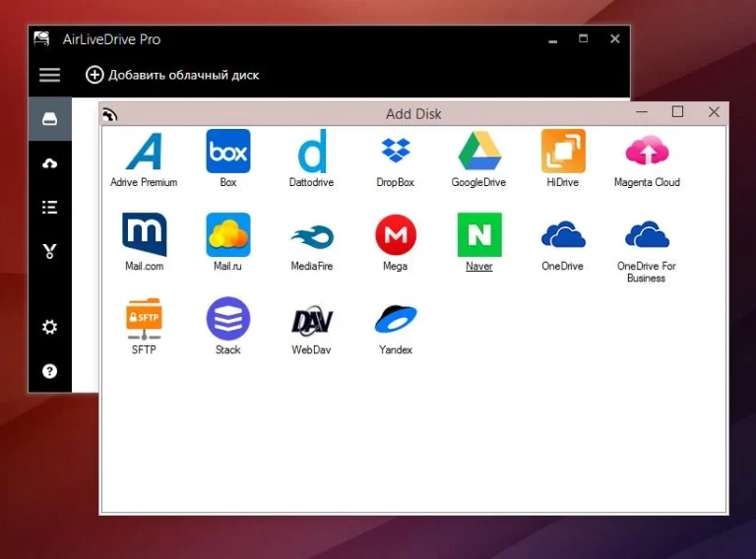Open the help question mark icon
Screen dimensions: 756x559
(49, 371)
